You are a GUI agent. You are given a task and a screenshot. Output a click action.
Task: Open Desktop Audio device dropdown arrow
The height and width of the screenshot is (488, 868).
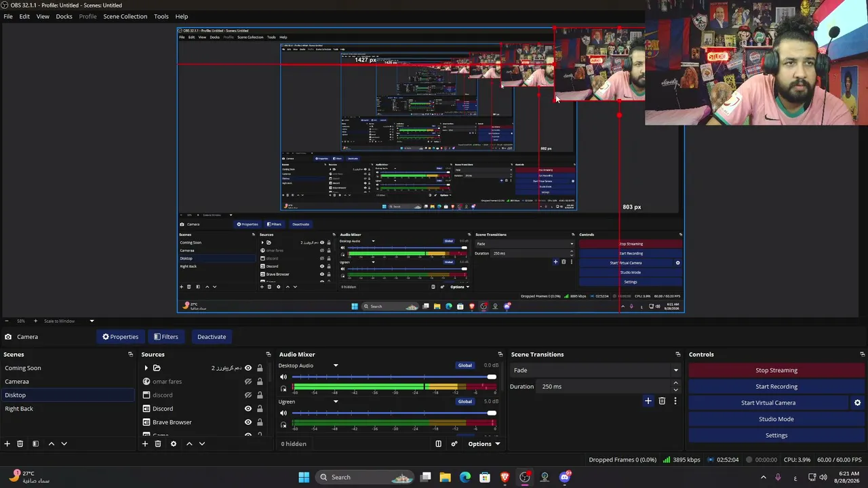coord(335,366)
